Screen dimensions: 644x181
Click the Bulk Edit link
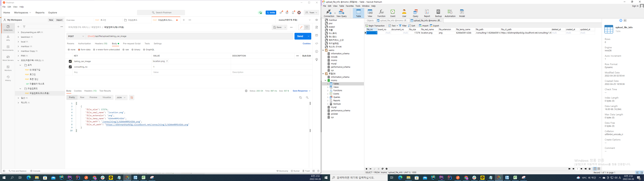(307, 56)
